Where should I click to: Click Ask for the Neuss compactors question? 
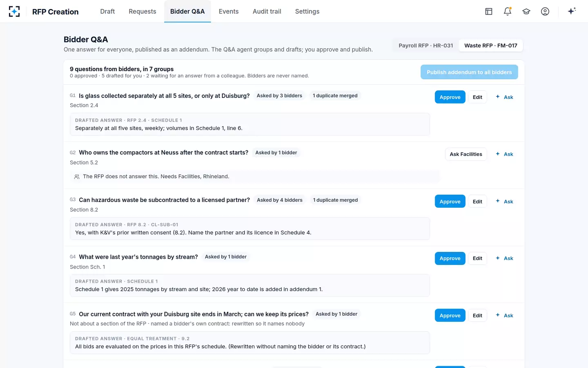[504, 154]
